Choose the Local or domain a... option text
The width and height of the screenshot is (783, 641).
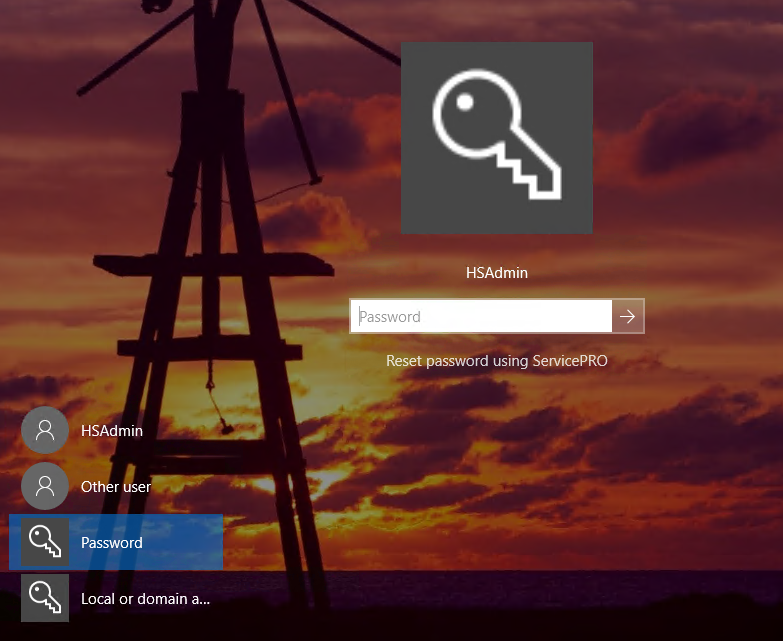click(145, 599)
